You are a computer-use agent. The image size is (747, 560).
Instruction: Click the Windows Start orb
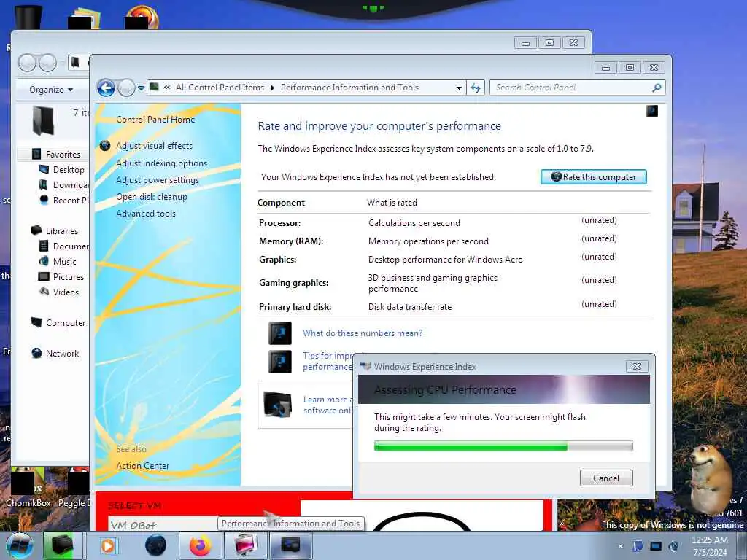[20, 545]
